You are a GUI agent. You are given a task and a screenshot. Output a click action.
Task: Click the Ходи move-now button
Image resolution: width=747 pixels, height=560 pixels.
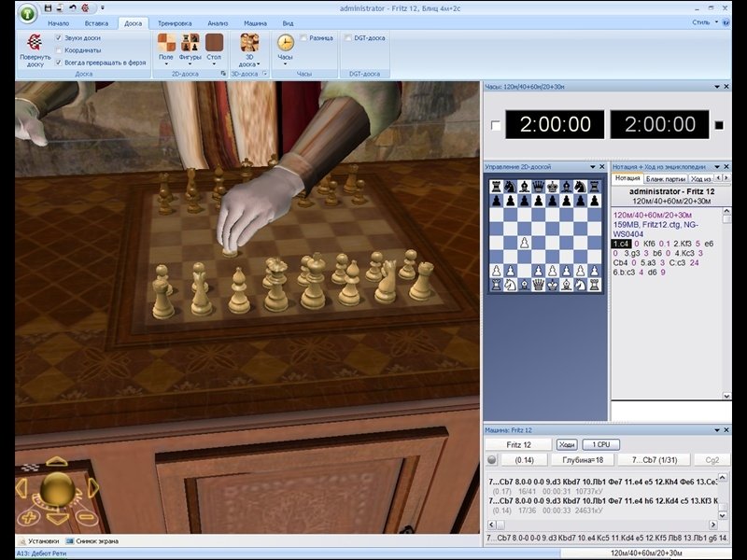point(567,445)
